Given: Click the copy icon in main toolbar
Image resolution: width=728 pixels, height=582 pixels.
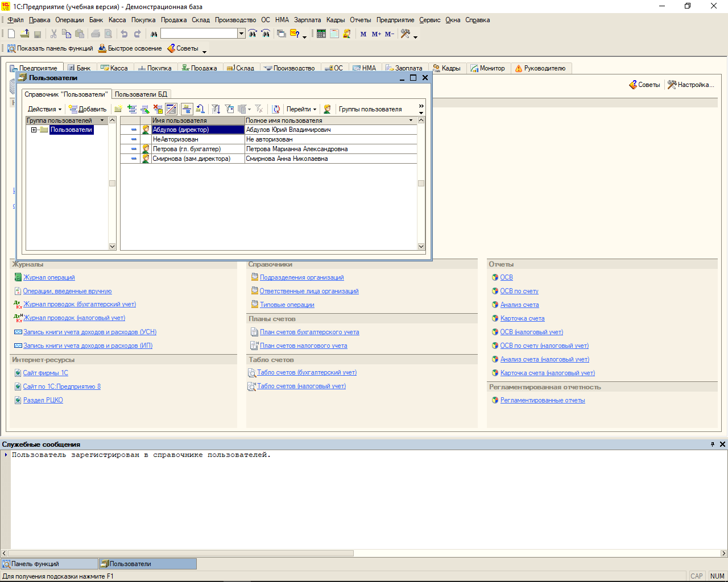Looking at the screenshot, I should pyautogui.click(x=67, y=34).
